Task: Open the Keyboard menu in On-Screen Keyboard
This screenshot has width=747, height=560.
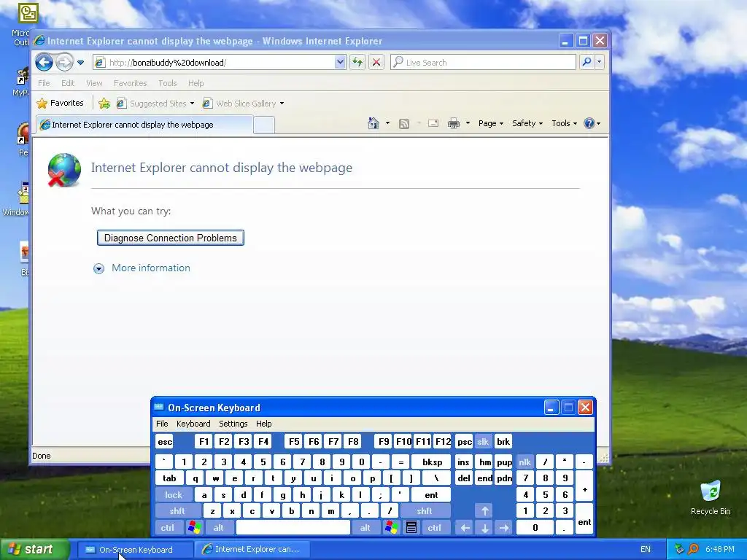Action: (x=193, y=424)
